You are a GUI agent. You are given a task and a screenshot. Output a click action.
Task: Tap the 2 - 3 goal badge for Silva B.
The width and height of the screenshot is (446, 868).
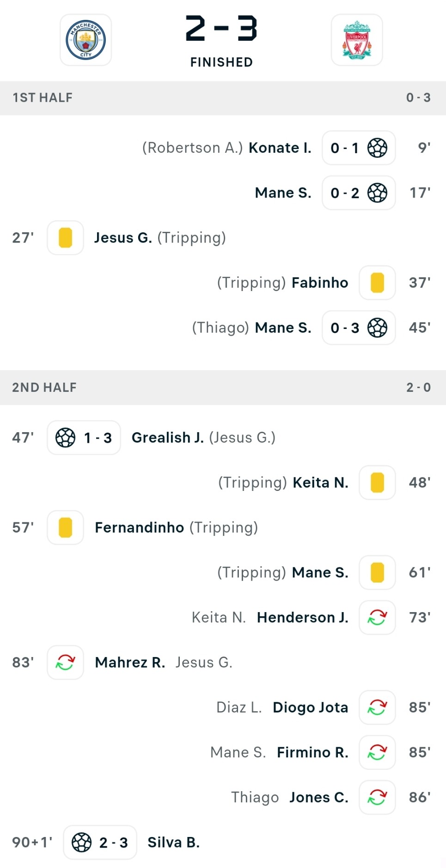click(100, 842)
